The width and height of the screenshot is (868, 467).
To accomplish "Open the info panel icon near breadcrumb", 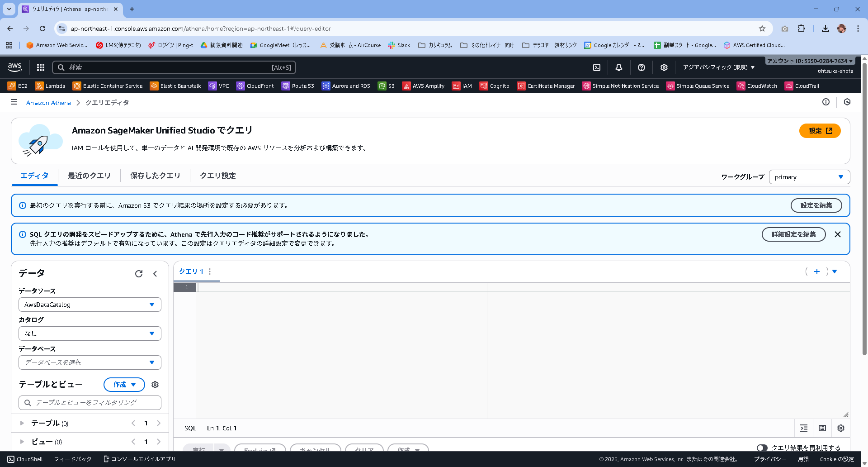I will 826,102.
